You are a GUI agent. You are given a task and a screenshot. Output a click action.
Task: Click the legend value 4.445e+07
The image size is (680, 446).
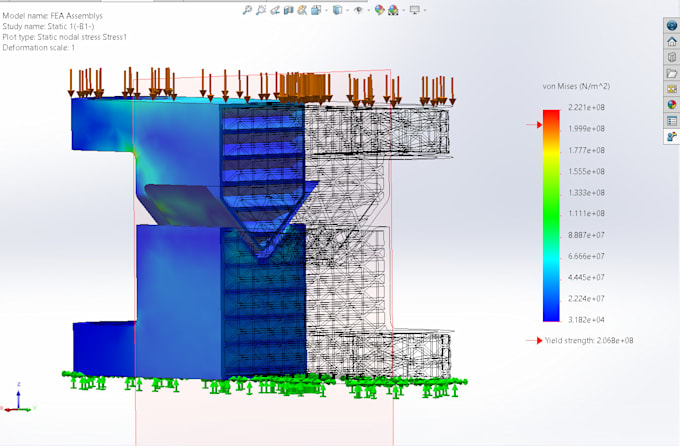(586, 277)
